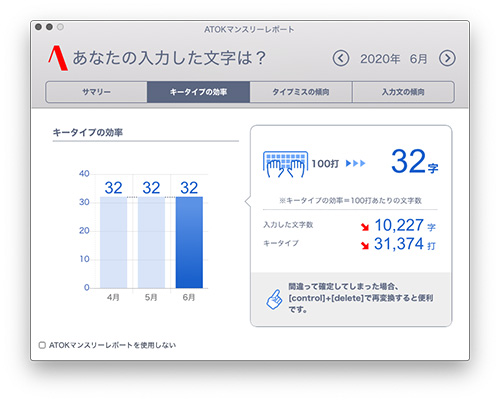The height and width of the screenshot is (401, 500).
Task: Click the [control]+[delete] tip text
Action: point(361,298)
